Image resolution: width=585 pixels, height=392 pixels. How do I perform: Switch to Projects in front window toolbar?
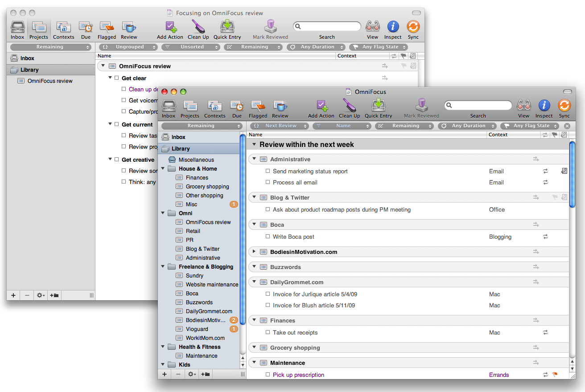pyautogui.click(x=190, y=108)
